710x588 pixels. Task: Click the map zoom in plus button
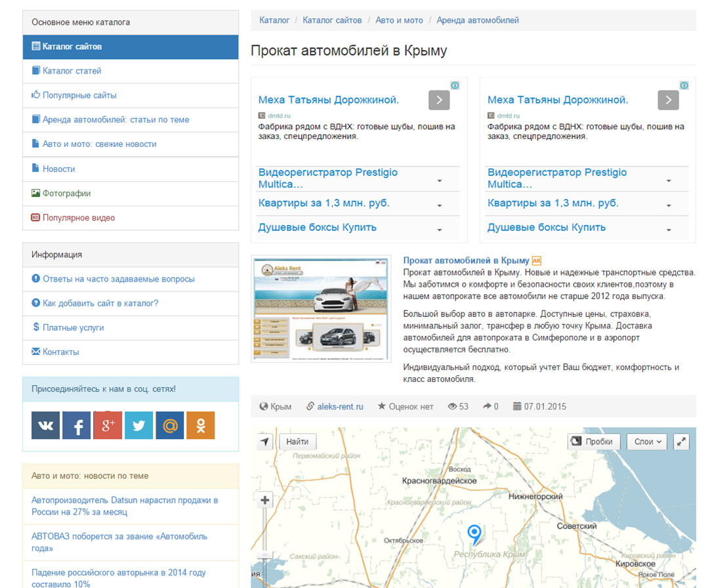coord(265,501)
